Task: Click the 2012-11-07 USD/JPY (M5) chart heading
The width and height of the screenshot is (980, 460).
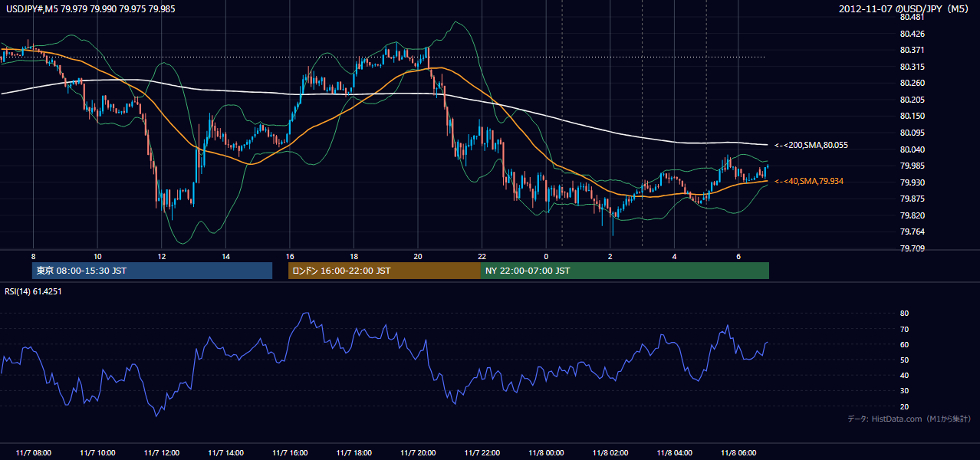Action: 905,8
